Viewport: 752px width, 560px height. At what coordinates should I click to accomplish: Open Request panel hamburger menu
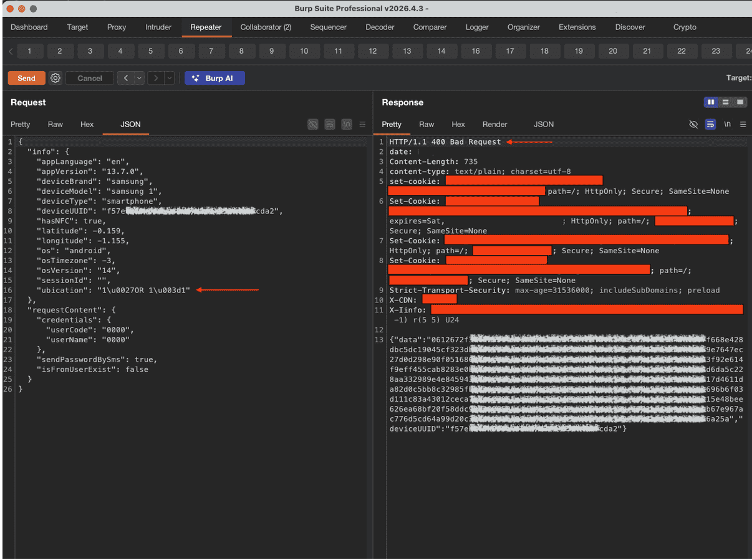coord(362,124)
